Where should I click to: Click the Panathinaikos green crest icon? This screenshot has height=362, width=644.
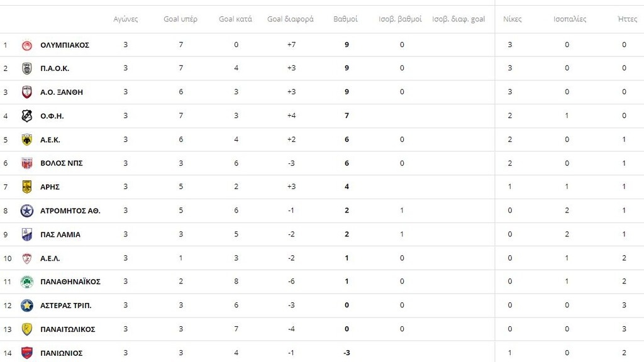pyautogui.click(x=26, y=282)
